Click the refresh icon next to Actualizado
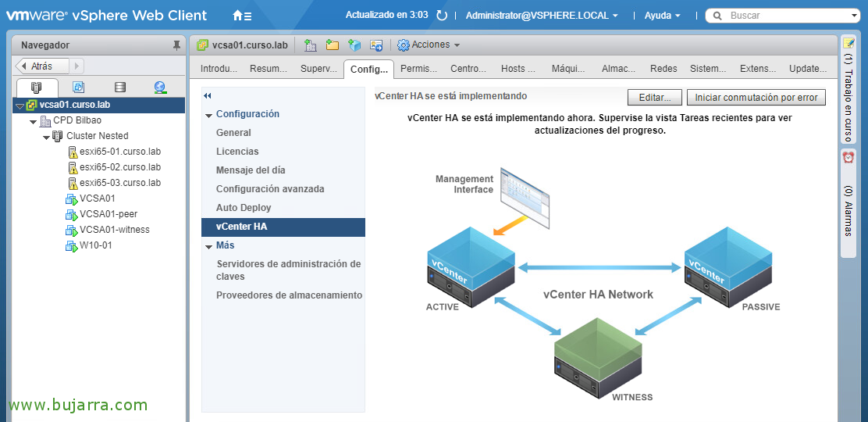Image resolution: width=868 pixels, height=422 pixels. (442, 16)
